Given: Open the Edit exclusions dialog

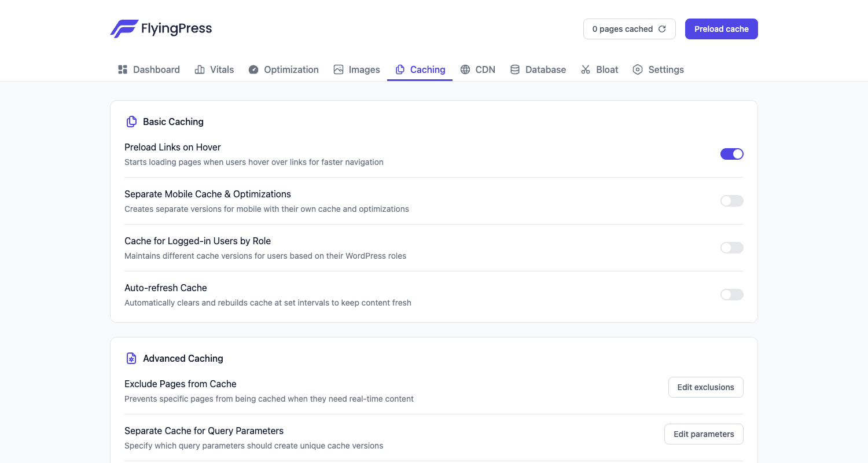Looking at the screenshot, I should [706, 387].
